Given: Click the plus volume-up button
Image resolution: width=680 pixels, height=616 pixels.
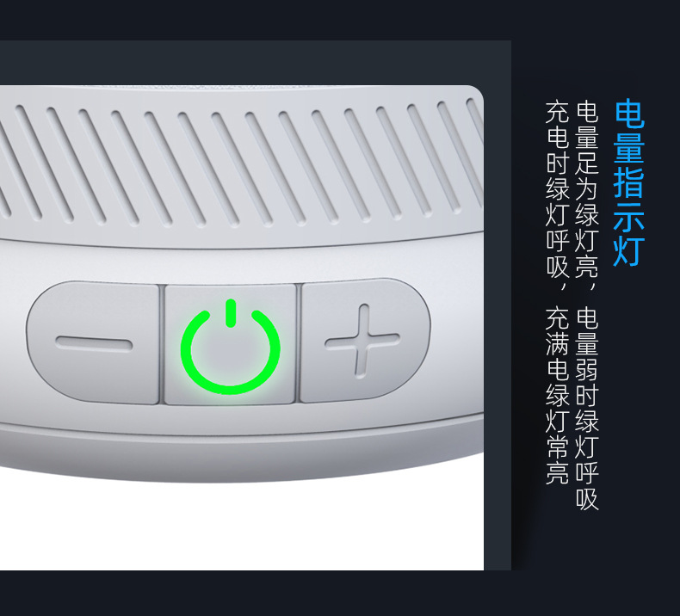Looking at the screenshot, I should tap(364, 341).
